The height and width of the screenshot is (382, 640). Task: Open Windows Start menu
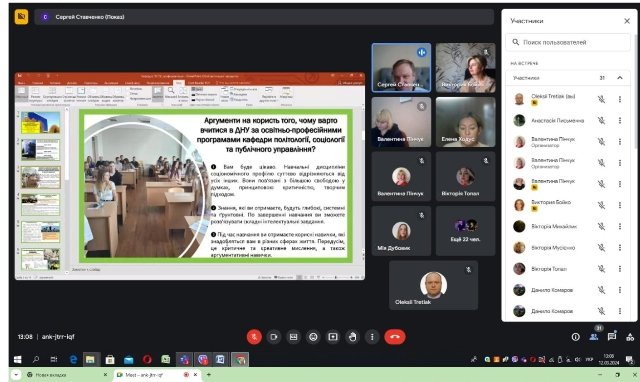click(18, 360)
